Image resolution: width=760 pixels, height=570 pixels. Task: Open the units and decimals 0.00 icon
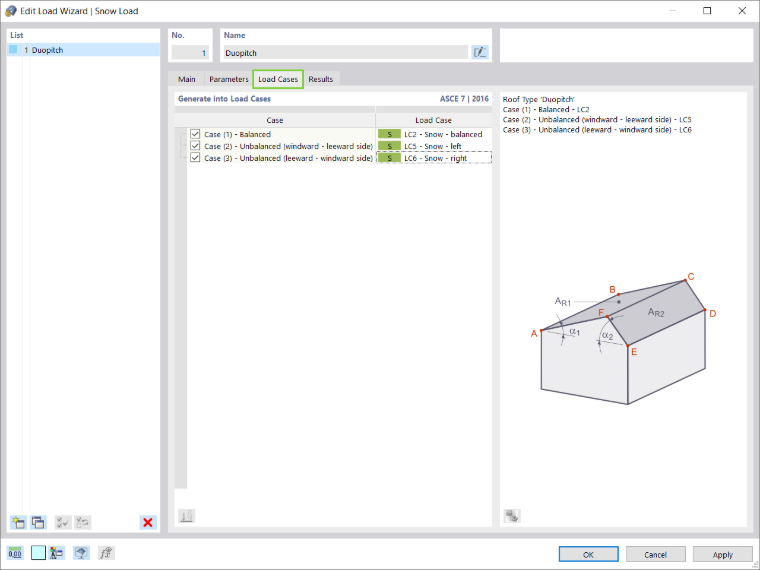click(x=15, y=553)
